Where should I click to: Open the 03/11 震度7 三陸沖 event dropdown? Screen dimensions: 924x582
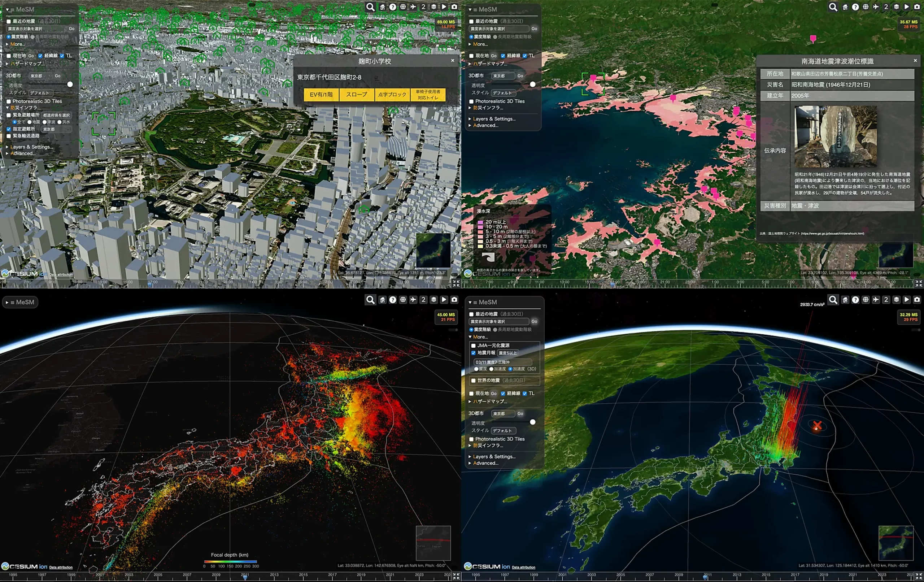point(502,362)
